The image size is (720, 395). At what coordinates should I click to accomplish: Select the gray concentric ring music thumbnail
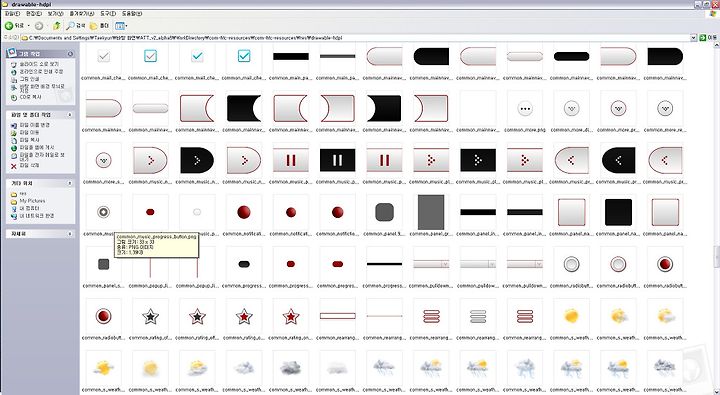point(104,212)
